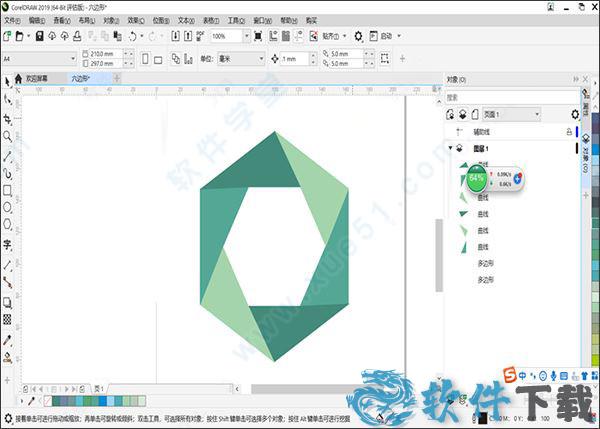Image resolution: width=600 pixels, height=429 pixels.
Task: Select the Zoom tool magnifier
Action: (7, 136)
